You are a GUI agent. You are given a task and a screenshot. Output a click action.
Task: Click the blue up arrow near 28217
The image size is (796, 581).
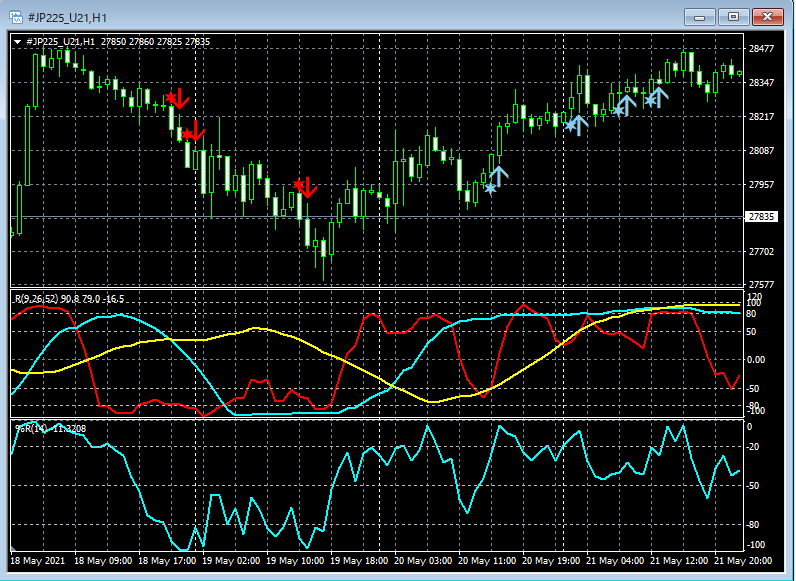click(579, 125)
